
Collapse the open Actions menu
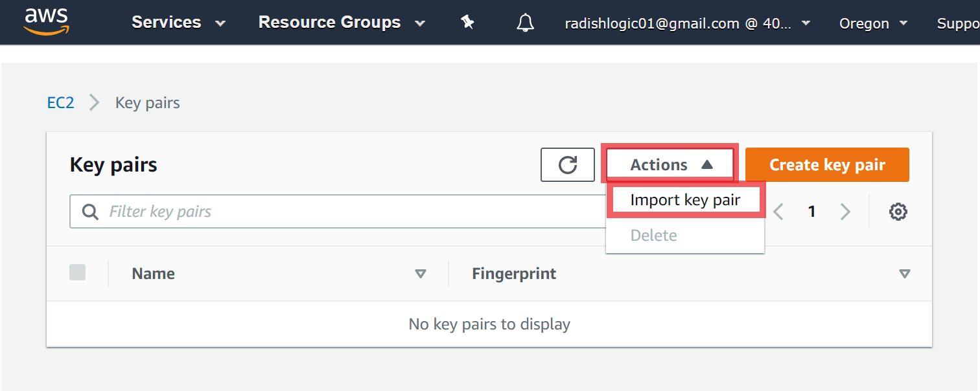[x=668, y=164]
